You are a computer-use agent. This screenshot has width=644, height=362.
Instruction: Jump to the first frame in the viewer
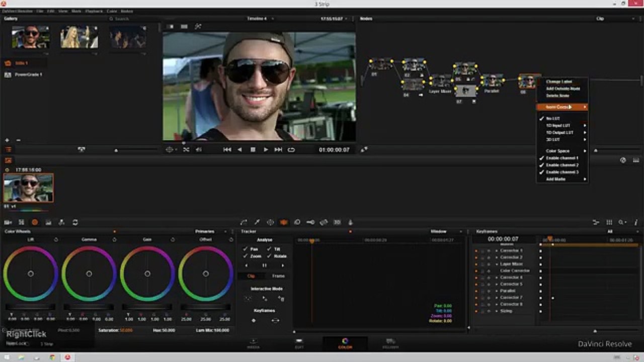click(x=227, y=150)
